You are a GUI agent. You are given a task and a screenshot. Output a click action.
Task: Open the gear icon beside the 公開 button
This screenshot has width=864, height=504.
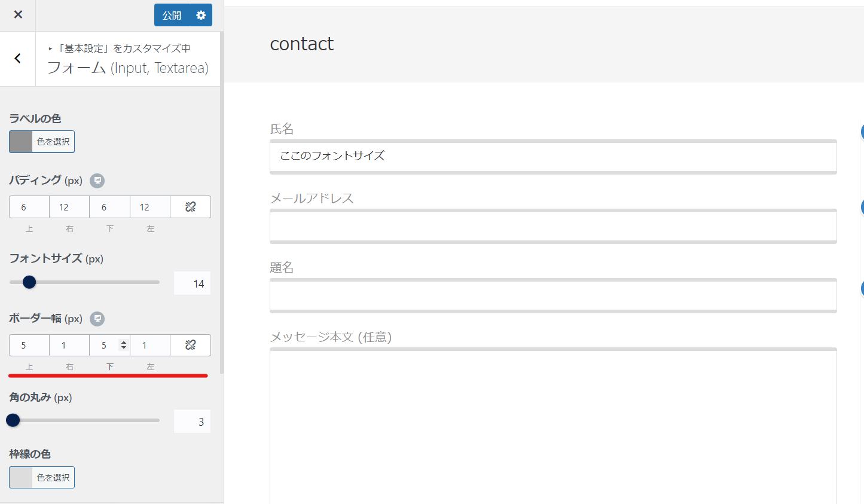(201, 14)
